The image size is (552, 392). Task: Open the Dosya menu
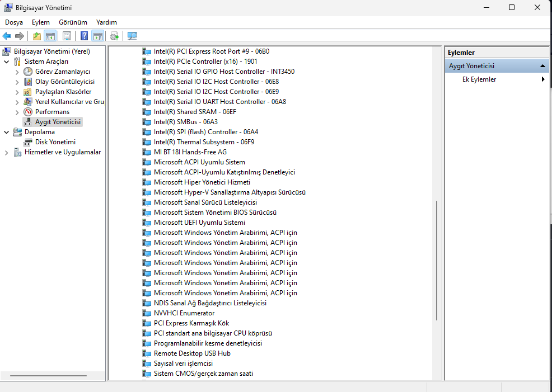[14, 22]
